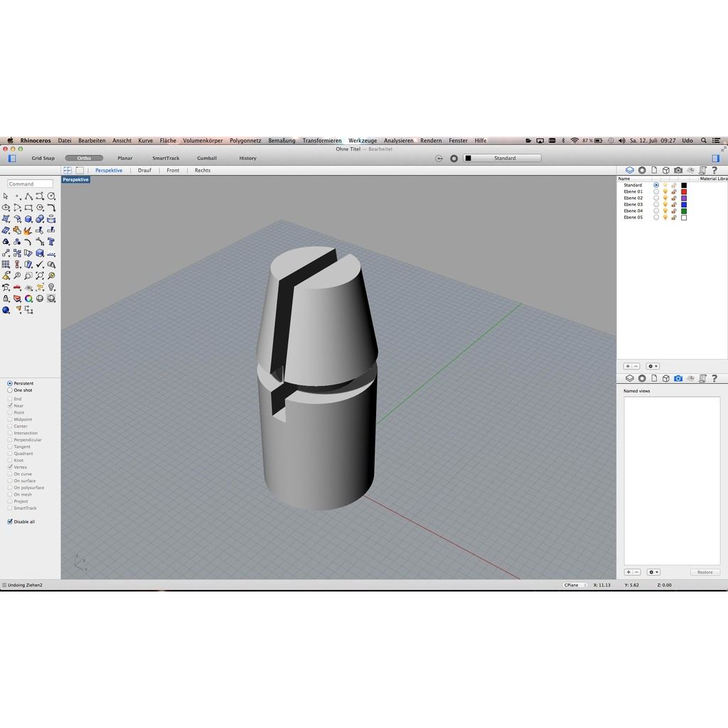Open the Volumenkörper menu
728x728 pixels.
click(x=203, y=141)
